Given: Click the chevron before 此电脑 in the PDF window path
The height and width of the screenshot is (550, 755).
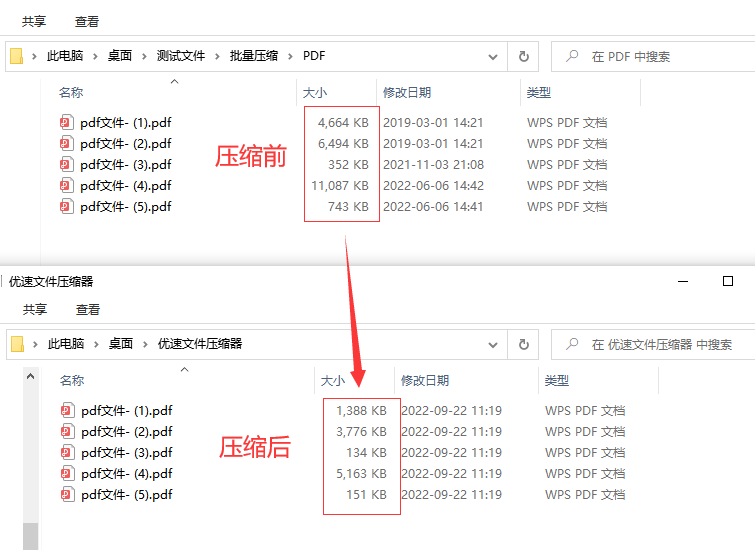Looking at the screenshot, I should point(34,56).
